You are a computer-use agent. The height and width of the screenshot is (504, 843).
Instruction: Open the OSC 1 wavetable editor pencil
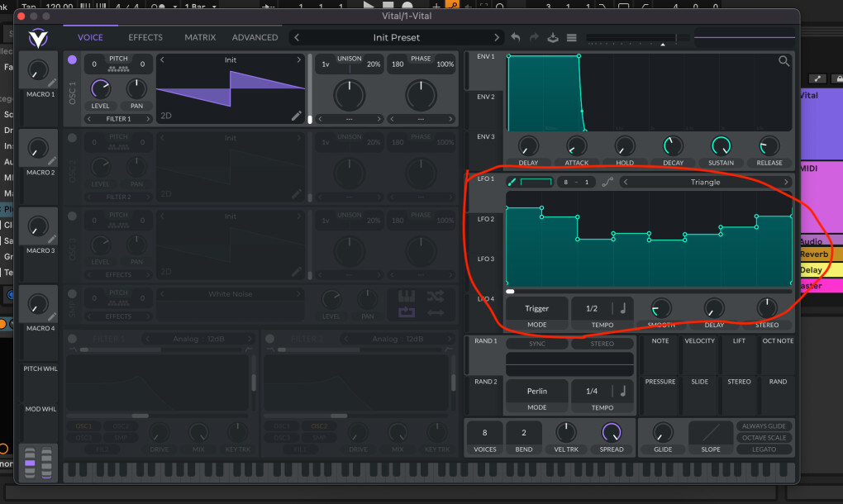[x=296, y=116]
